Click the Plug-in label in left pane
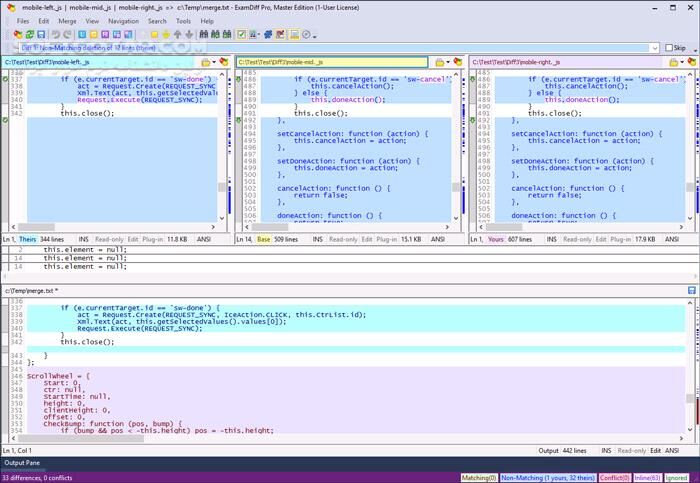 [x=152, y=240]
